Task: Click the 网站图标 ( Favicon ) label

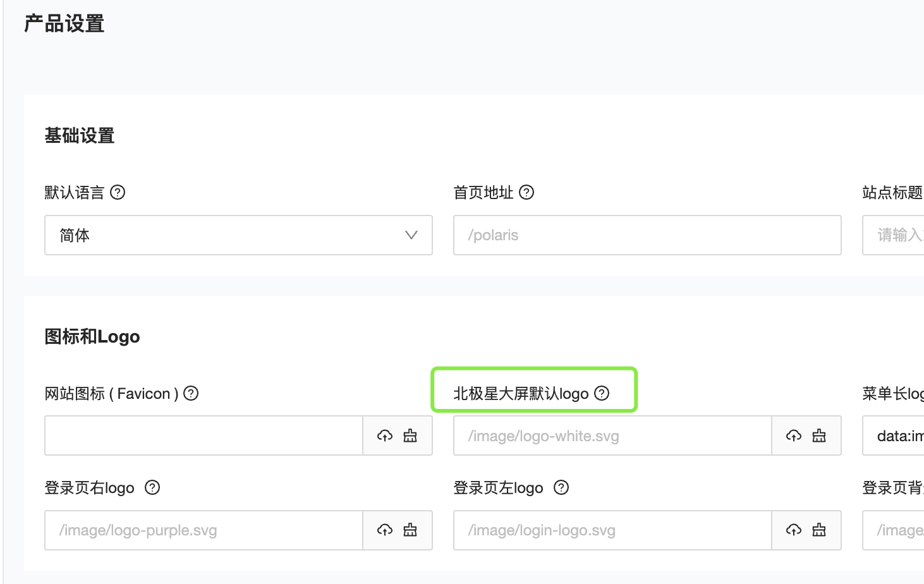Action: 111,393
